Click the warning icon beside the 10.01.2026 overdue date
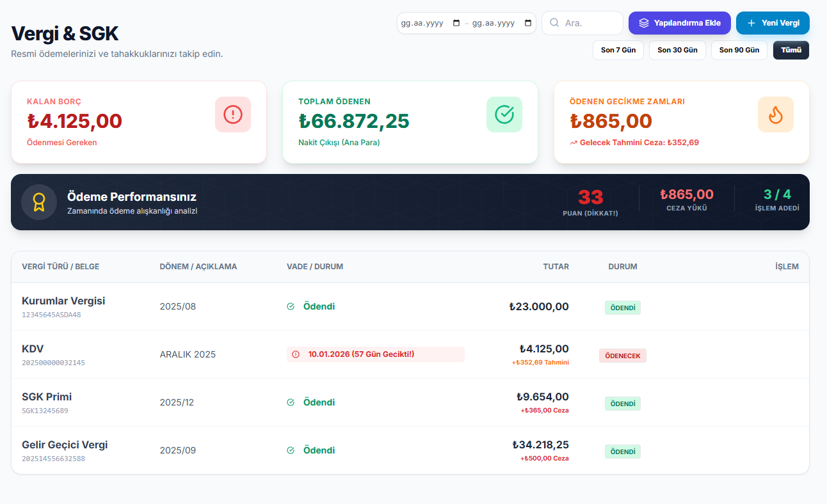Viewport: 827px width, 504px height. pyautogui.click(x=296, y=354)
